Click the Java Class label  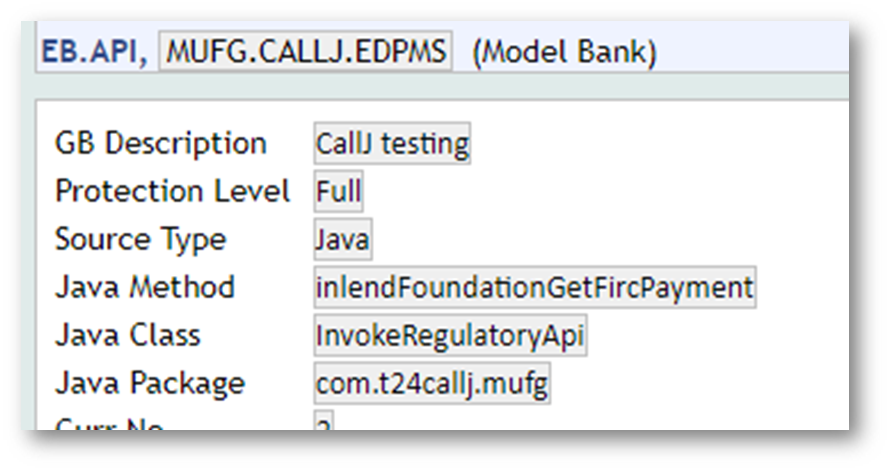127,335
